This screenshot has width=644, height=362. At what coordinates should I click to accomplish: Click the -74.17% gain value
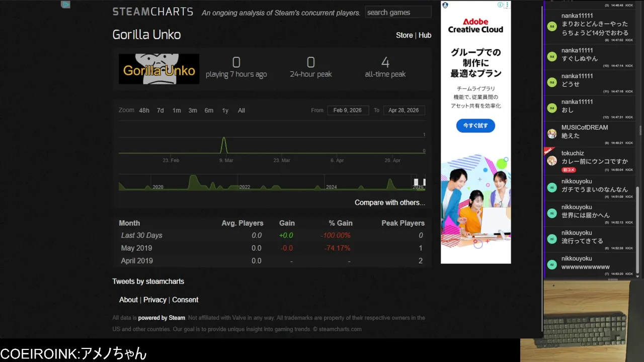click(338, 248)
